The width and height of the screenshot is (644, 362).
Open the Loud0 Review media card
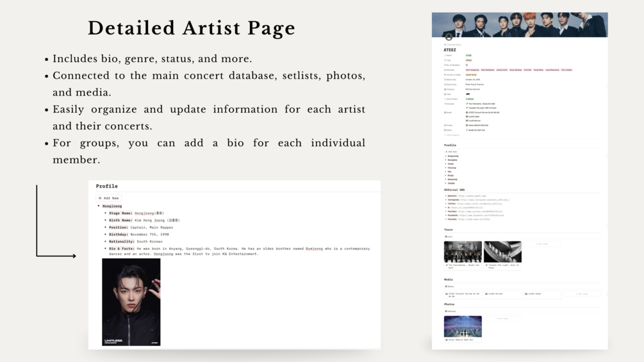point(503,295)
